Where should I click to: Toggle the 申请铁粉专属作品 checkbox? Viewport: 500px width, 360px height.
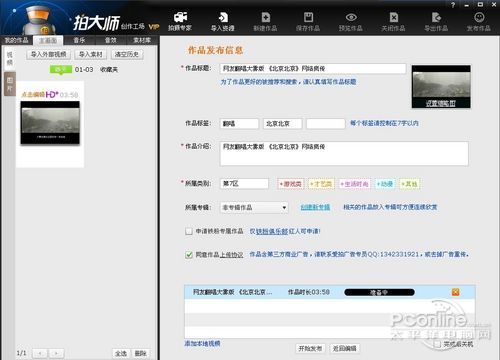(x=189, y=231)
